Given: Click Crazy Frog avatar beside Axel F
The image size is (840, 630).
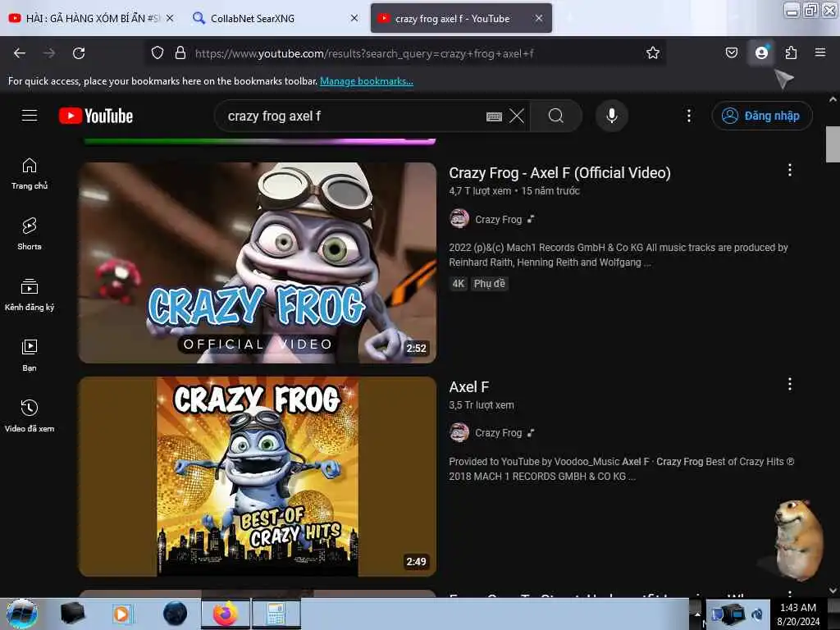Looking at the screenshot, I should click(459, 432).
